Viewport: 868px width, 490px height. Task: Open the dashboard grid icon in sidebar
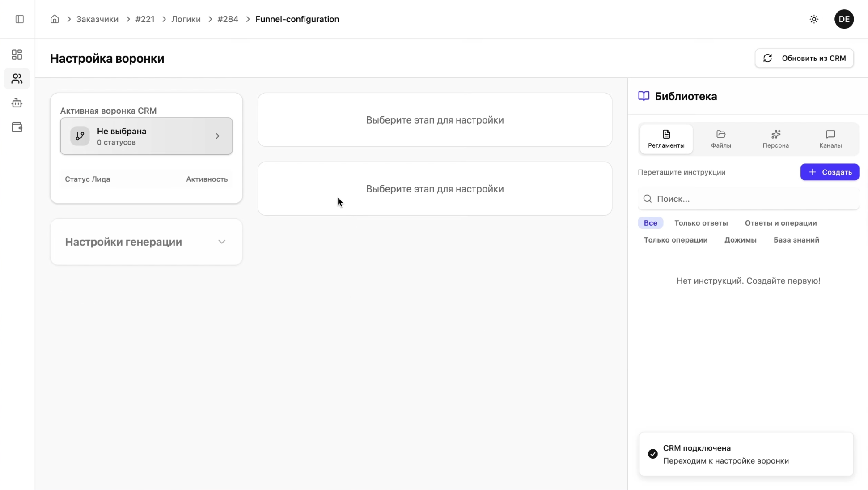pyautogui.click(x=17, y=55)
